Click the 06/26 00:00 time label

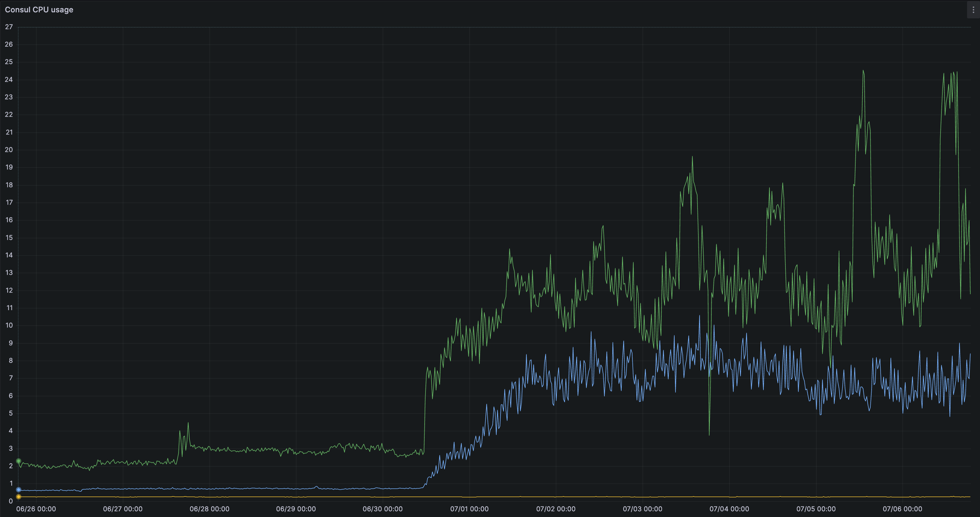point(36,509)
